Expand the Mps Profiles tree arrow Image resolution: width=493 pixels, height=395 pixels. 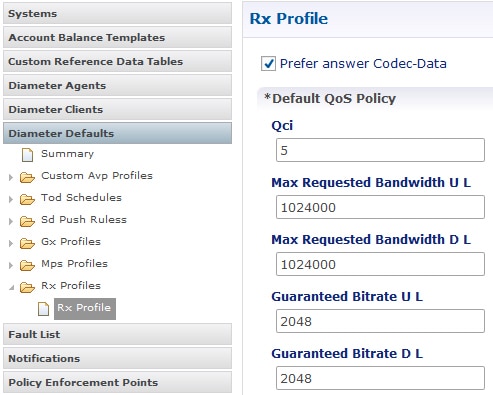pyautogui.click(x=11, y=265)
